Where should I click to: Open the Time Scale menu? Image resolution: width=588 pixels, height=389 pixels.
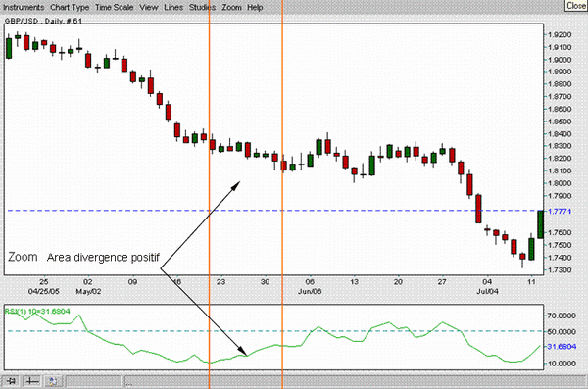point(114,7)
